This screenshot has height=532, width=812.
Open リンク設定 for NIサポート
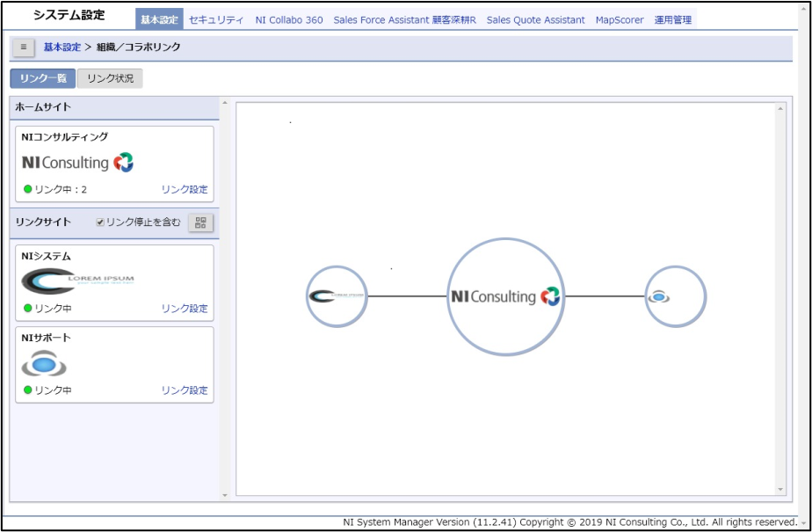[185, 390]
